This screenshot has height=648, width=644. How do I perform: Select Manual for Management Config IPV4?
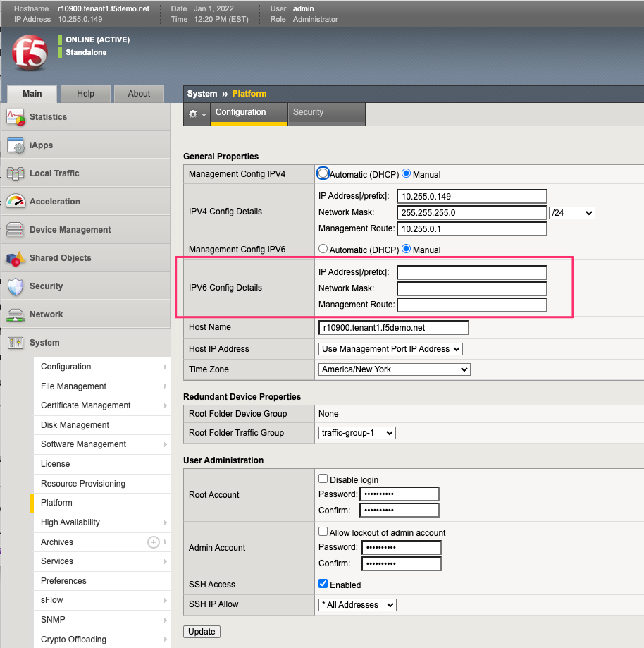click(407, 173)
